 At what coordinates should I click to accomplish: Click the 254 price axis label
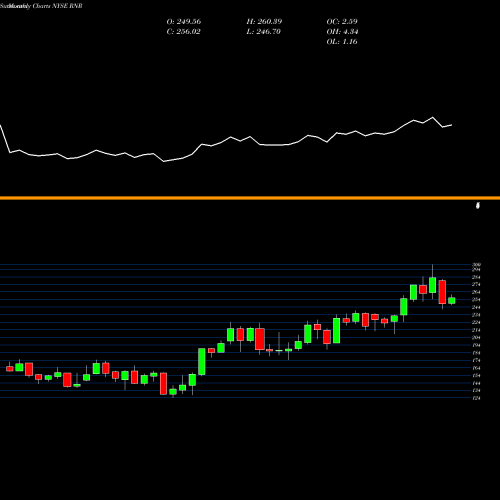point(476,300)
